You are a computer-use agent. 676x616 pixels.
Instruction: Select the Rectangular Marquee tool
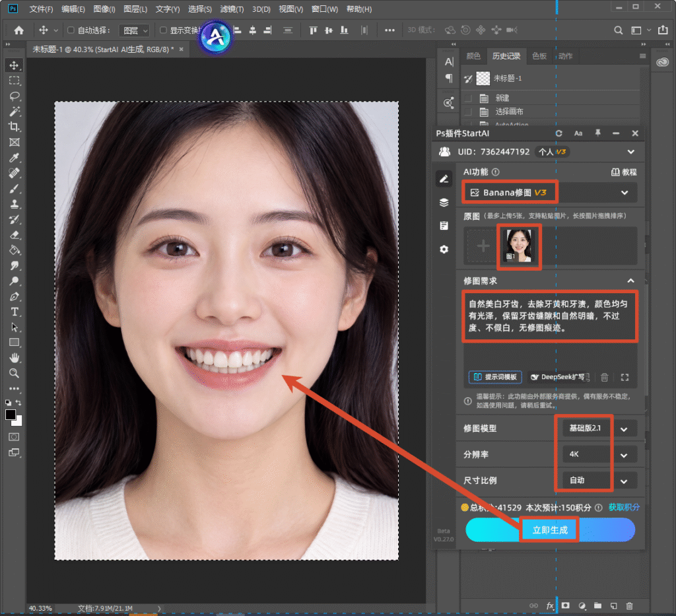[x=15, y=81]
